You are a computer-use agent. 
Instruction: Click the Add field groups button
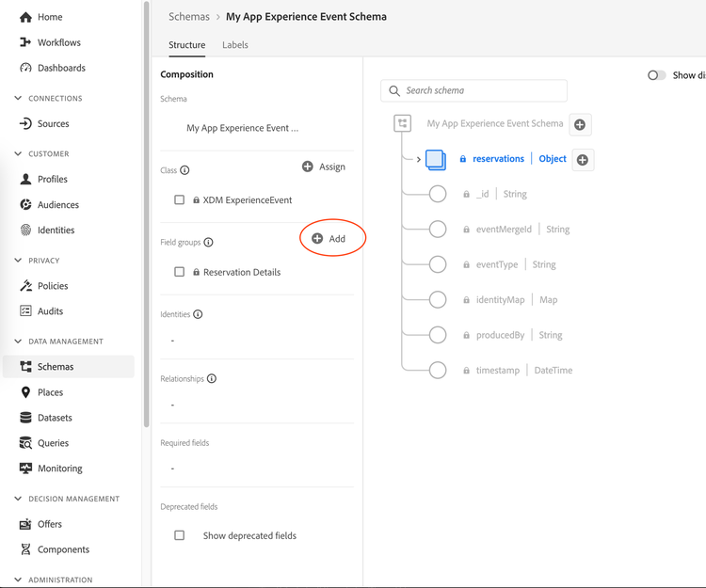pos(329,239)
